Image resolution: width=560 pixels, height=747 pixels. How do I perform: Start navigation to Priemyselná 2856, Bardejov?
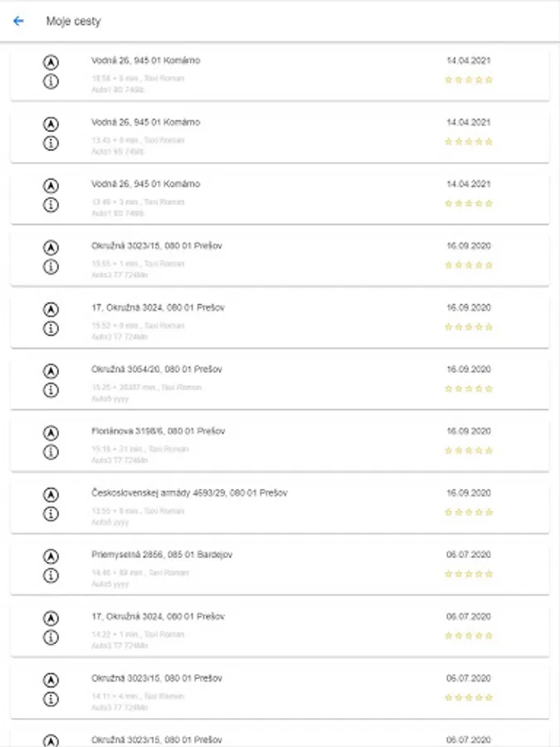pyautogui.click(x=51, y=556)
